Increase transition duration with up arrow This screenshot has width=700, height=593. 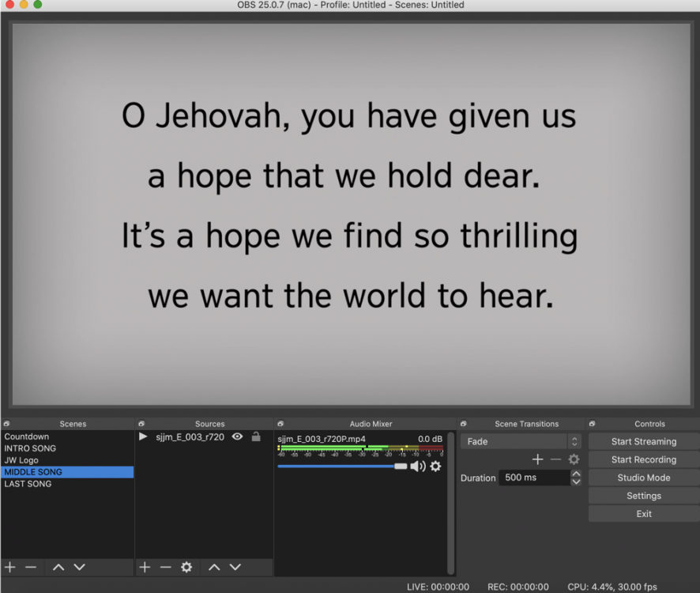point(576,474)
